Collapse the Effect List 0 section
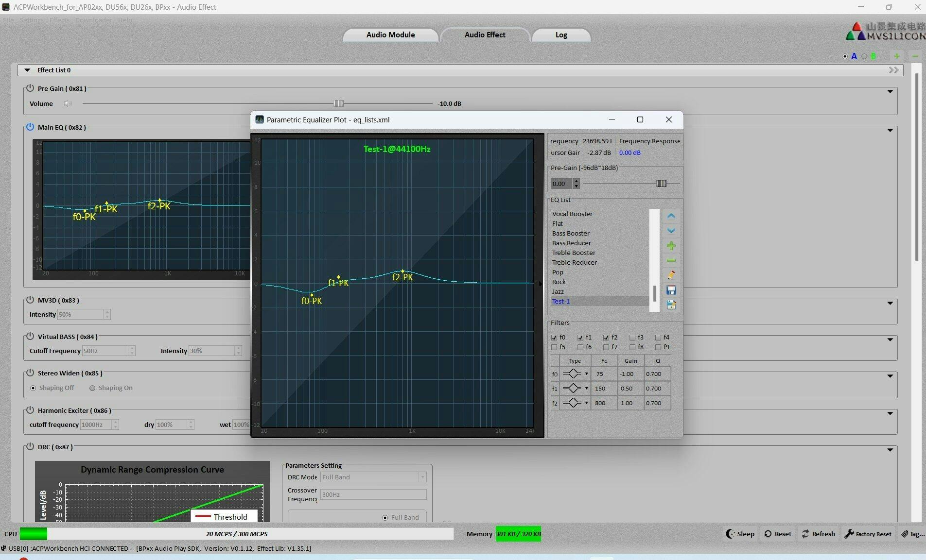 [x=27, y=70]
